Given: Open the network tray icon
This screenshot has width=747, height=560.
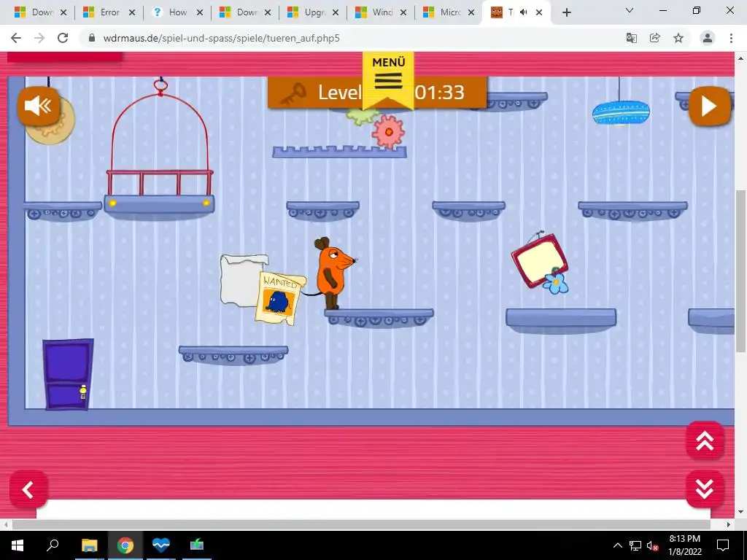Looking at the screenshot, I should click(x=635, y=545).
